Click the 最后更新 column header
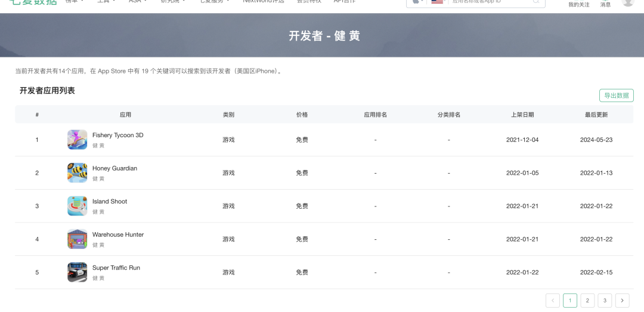Viewport: 644px width, 312px height. [x=596, y=115]
